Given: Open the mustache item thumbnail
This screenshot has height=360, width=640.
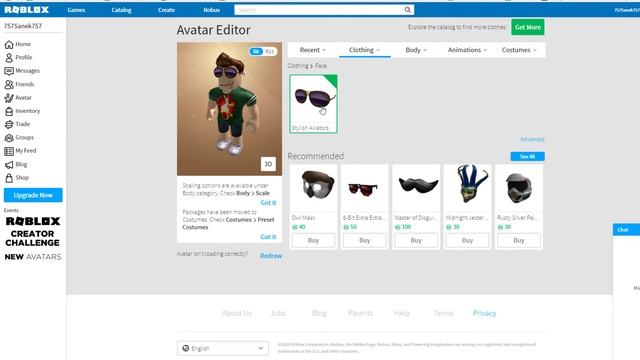Looking at the screenshot, I should (416, 189).
